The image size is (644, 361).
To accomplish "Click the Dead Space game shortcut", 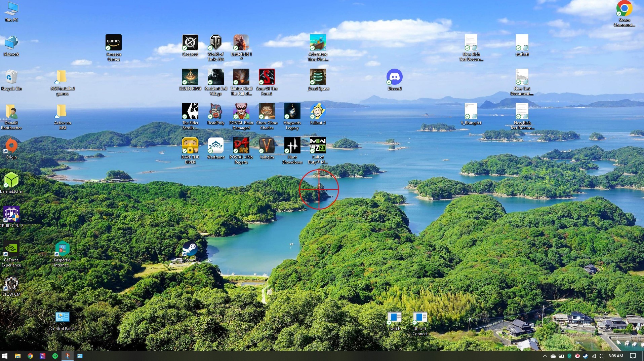I will 318,77.
